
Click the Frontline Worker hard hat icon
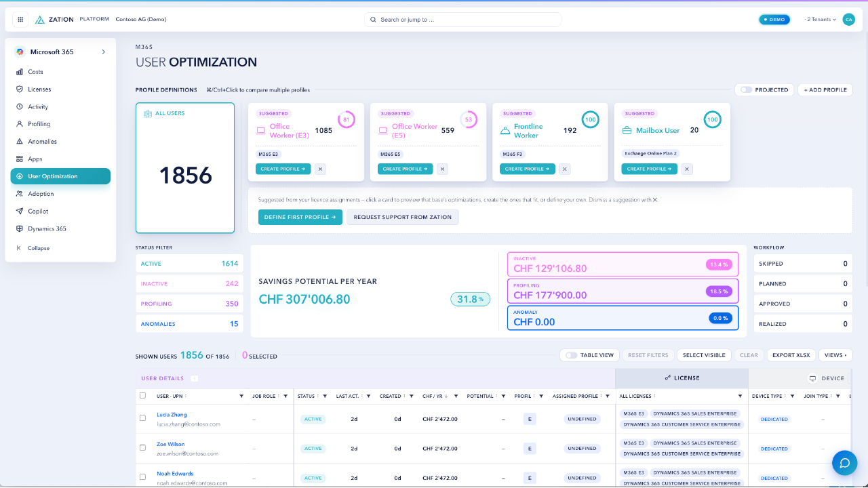(505, 131)
